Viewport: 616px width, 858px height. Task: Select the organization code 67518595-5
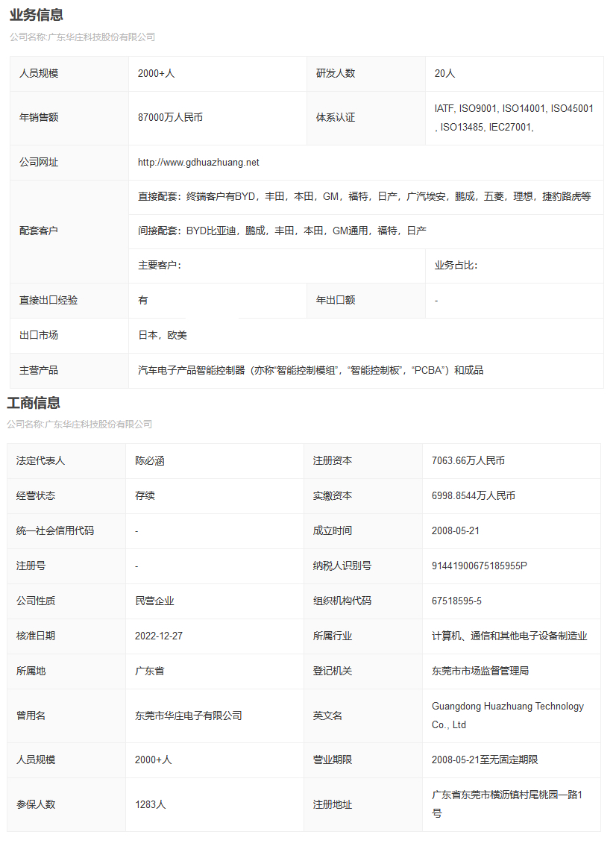click(x=457, y=601)
